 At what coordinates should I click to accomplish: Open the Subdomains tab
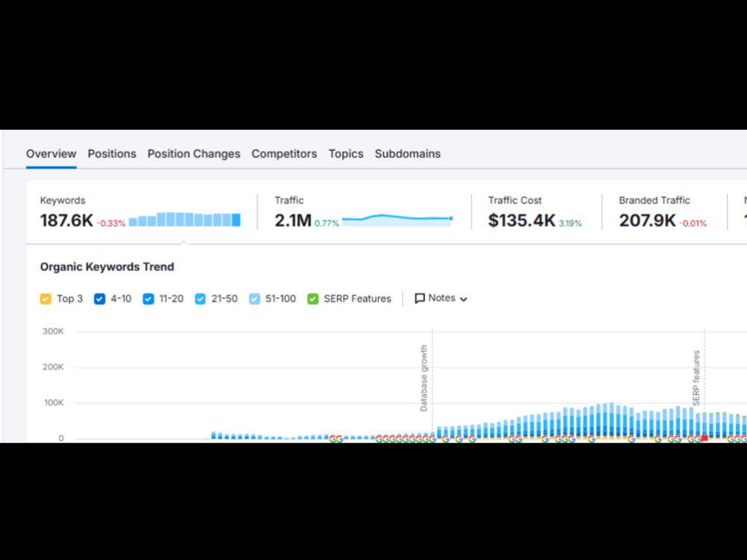pyautogui.click(x=408, y=154)
